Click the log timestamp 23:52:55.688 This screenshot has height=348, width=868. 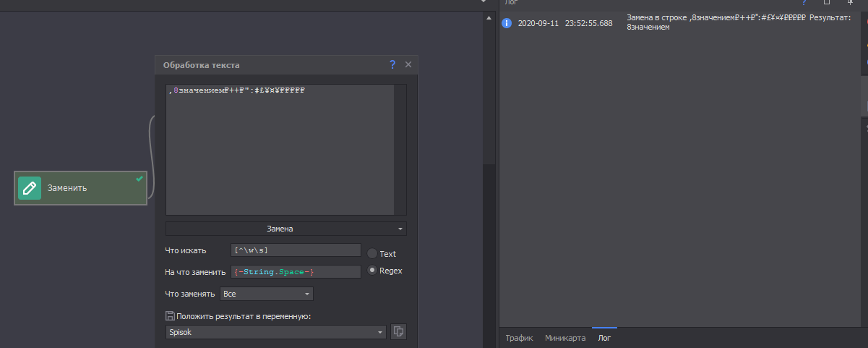pyautogui.click(x=589, y=23)
